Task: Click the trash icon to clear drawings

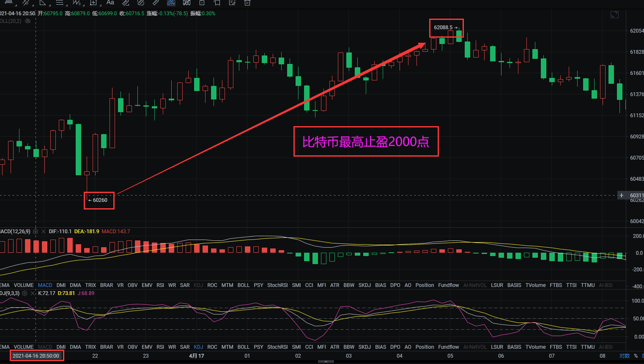Action: [x=247, y=3]
